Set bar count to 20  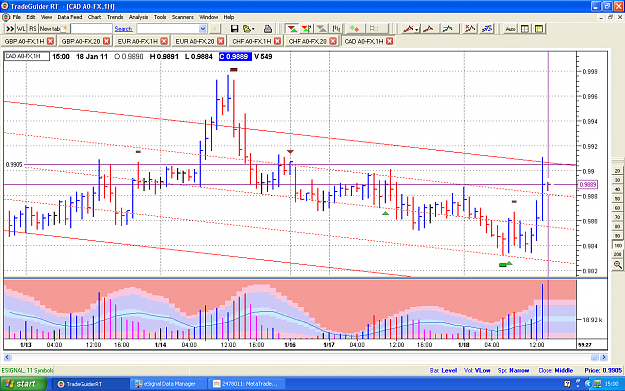[617, 171]
